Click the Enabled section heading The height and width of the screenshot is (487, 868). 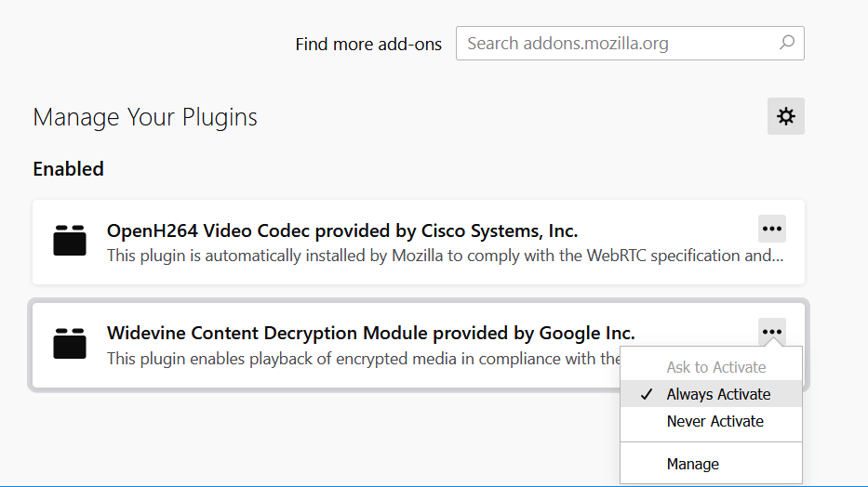pos(68,169)
